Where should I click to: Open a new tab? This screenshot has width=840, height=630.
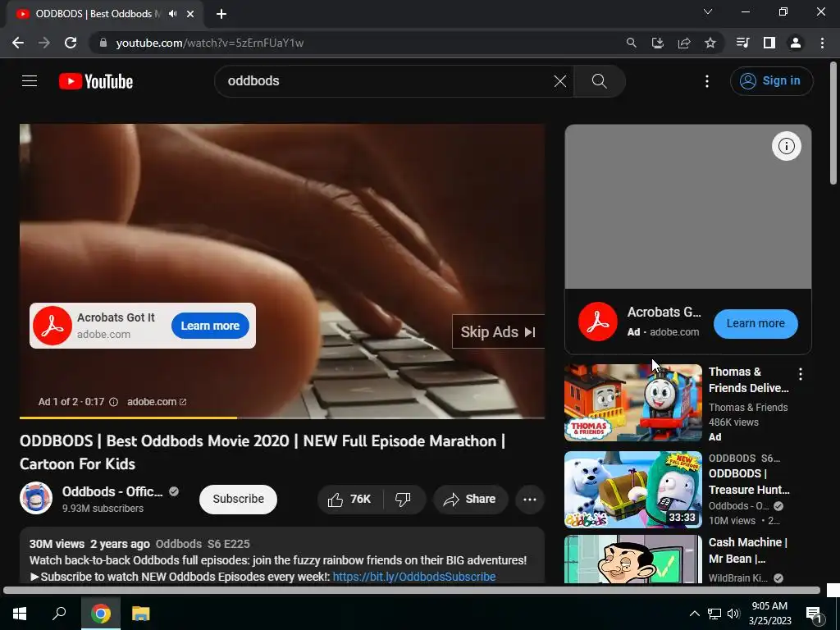(221, 14)
